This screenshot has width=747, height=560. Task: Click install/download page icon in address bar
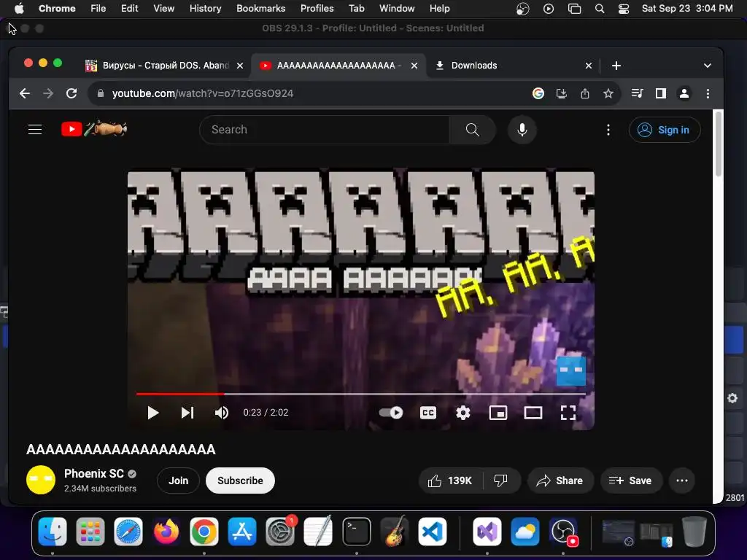click(x=562, y=93)
